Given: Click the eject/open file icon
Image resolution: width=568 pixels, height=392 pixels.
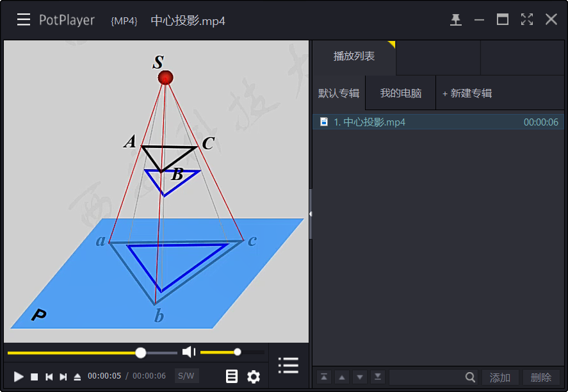Looking at the screenshot, I should point(77,377).
